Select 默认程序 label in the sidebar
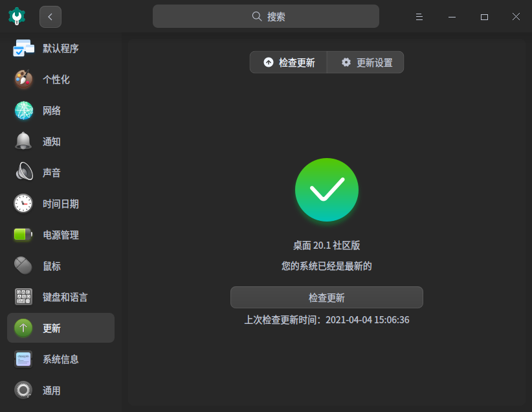The height and width of the screenshot is (412, 532). coord(61,48)
